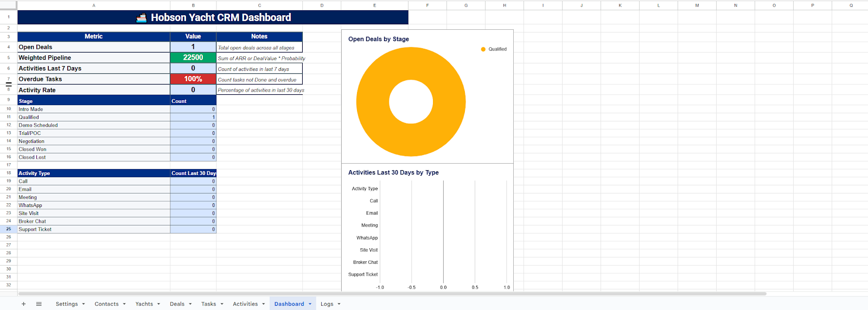The height and width of the screenshot is (310, 868).
Task: Click the add sheet plus icon
Action: point(23,304)
